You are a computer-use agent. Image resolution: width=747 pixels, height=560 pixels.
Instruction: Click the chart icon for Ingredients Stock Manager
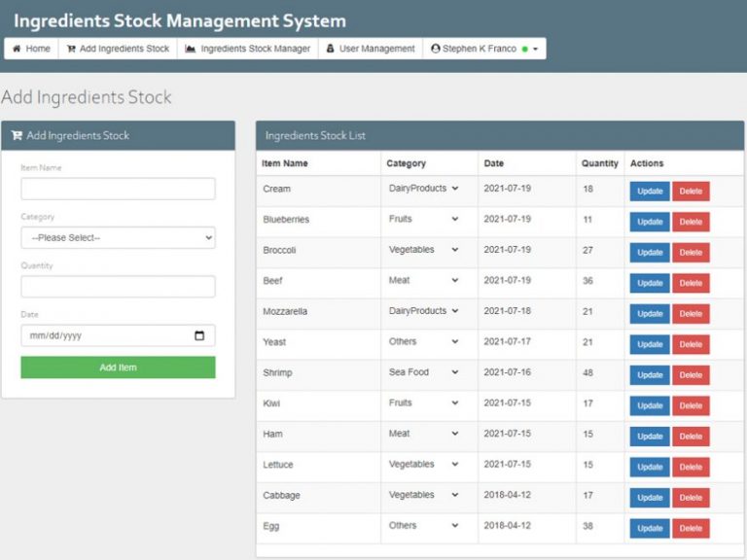tap(191, 49)
